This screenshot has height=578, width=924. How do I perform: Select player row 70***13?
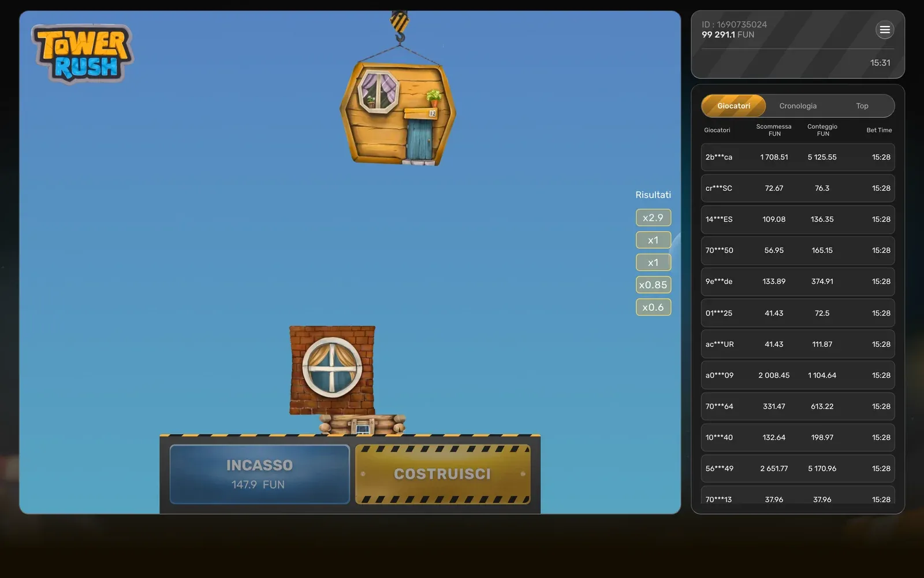click(x=798, y=496)
